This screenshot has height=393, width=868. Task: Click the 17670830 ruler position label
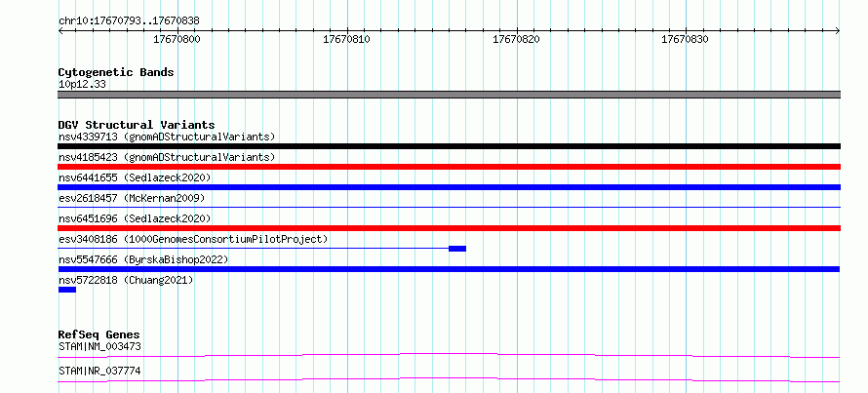coord(685,39)
